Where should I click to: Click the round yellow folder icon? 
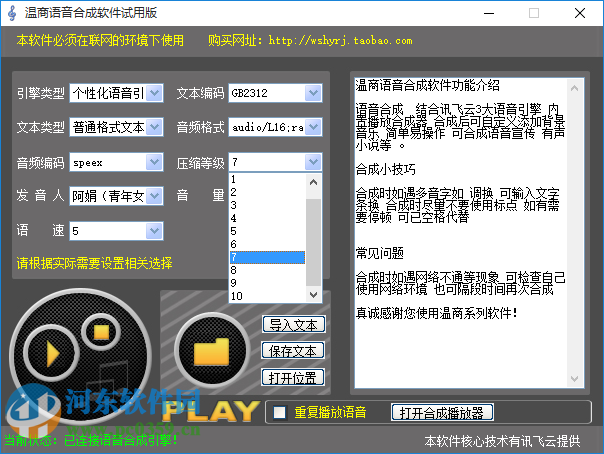click(211, 351)
